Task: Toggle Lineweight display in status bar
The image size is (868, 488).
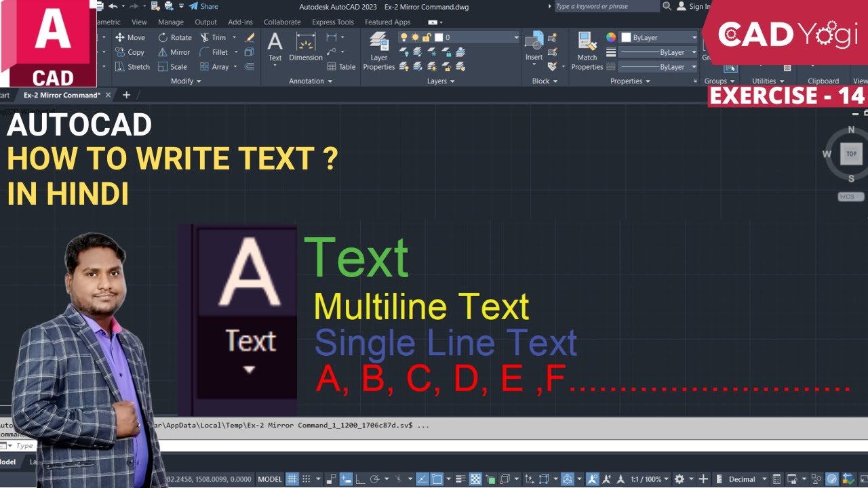Action: click(460, 479)
